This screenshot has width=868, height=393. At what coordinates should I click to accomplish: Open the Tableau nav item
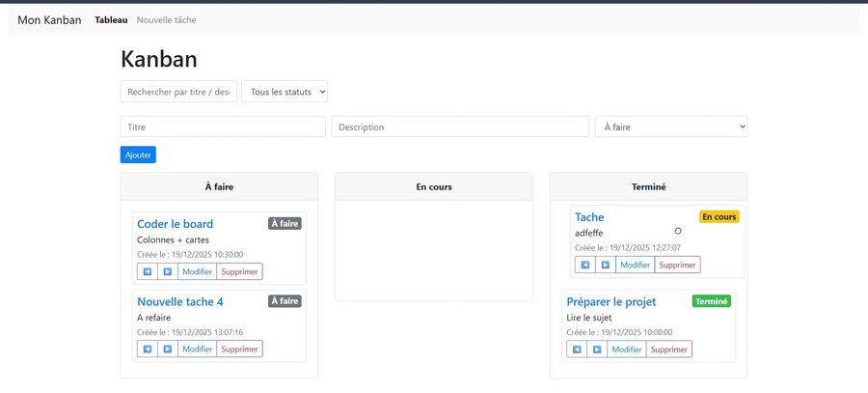click(x=111, y=20)
